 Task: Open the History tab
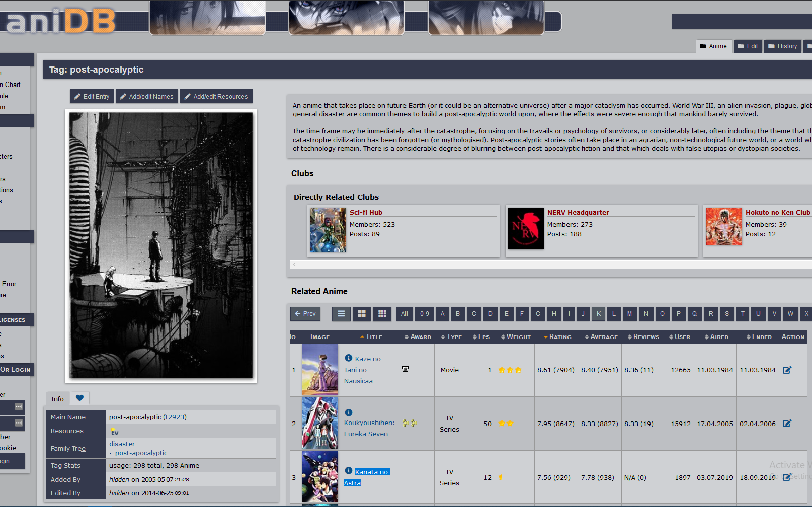click(782, 46)
